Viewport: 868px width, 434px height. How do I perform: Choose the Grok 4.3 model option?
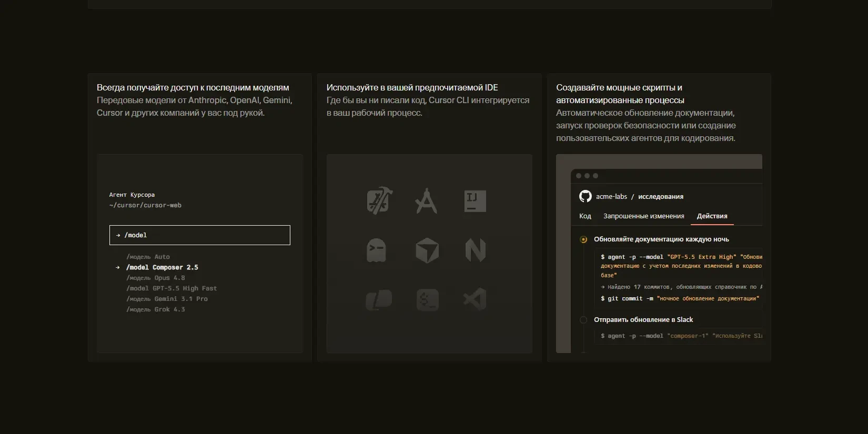tap(156, 309)
